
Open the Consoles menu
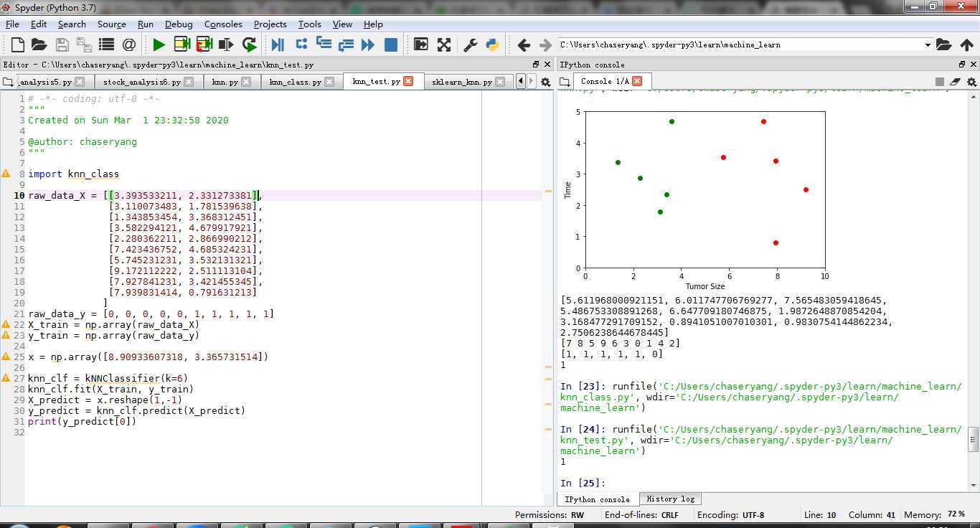tap(223, 24)
